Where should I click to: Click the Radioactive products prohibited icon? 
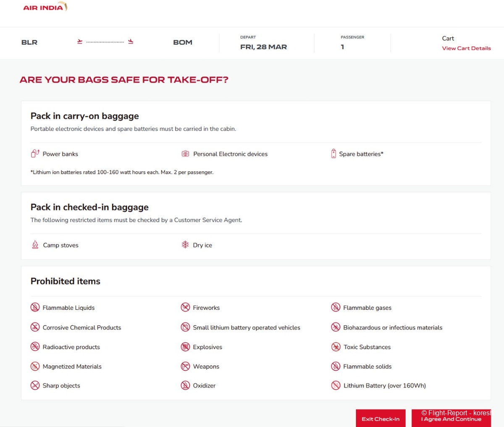35,347
